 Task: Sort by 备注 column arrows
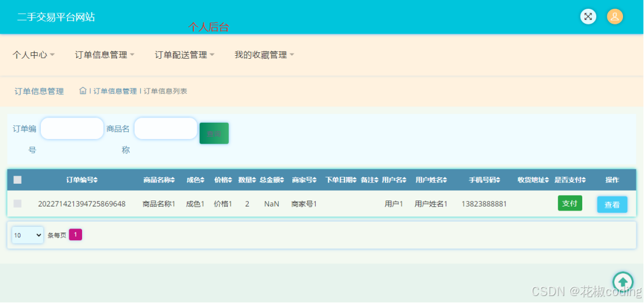click(376, 180)
